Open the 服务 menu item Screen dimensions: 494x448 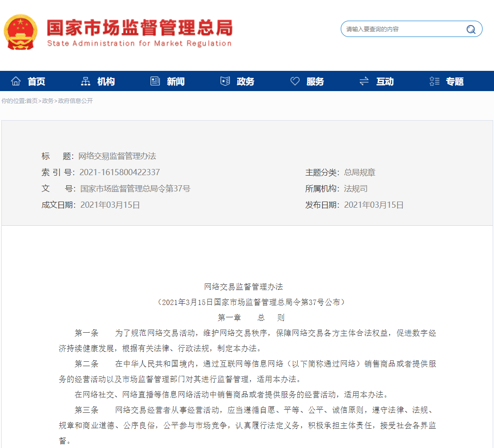[x=315, y=81]
